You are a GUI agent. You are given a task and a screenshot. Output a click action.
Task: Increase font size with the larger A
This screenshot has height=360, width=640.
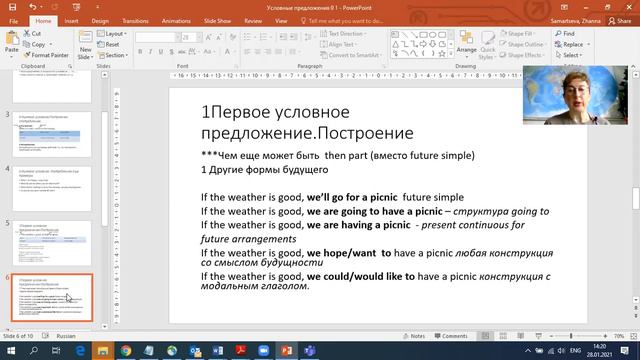click(209, 38)
